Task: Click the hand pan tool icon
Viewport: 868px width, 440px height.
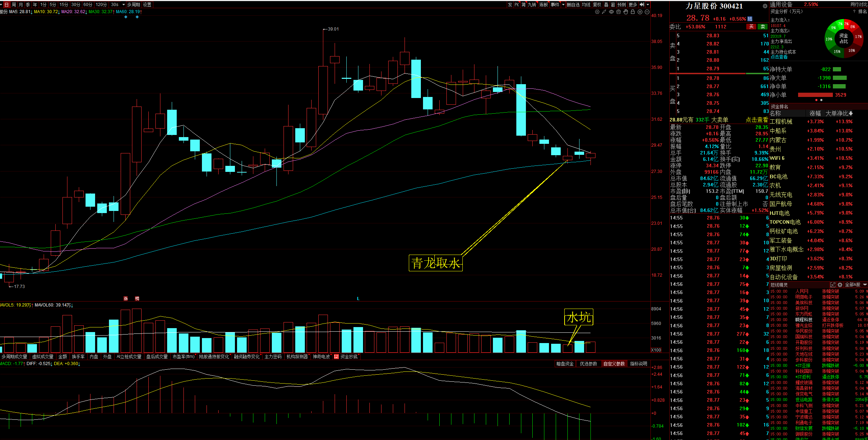Action: click(x=626, y=12)
